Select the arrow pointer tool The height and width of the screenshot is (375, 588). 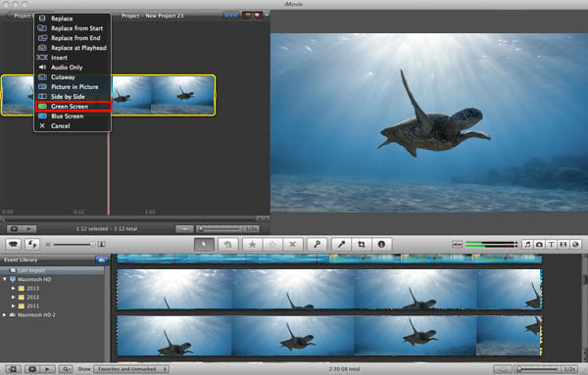click(x=204, y=244)
